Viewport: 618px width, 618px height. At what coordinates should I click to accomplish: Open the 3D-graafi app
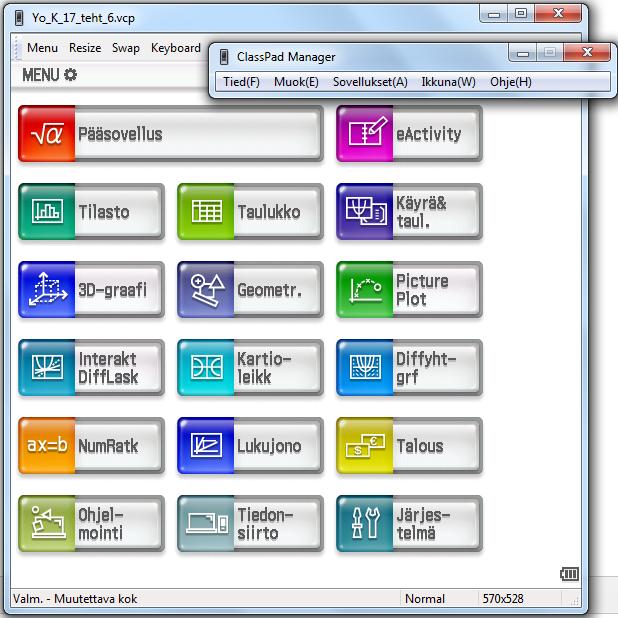(91, 290)
